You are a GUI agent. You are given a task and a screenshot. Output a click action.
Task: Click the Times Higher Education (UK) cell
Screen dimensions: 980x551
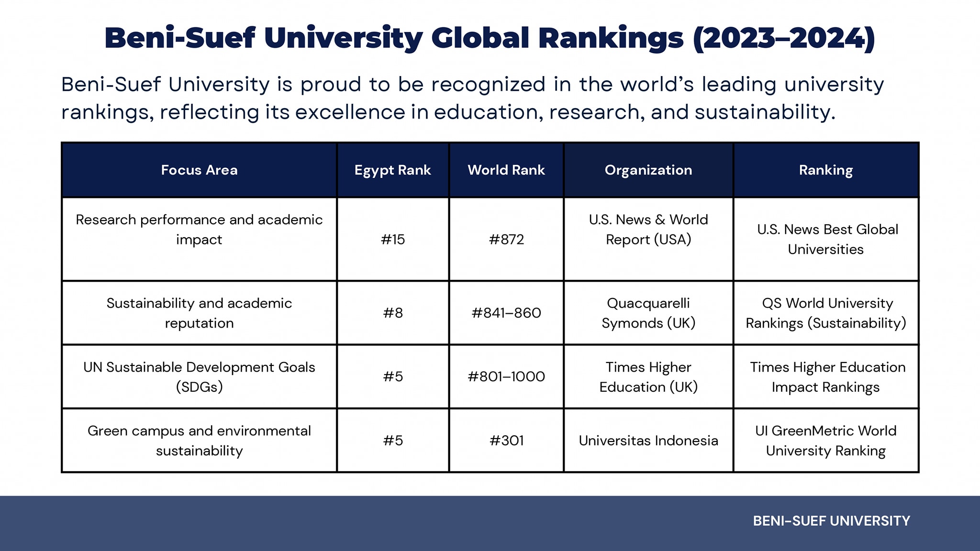[x=648, y=376]
